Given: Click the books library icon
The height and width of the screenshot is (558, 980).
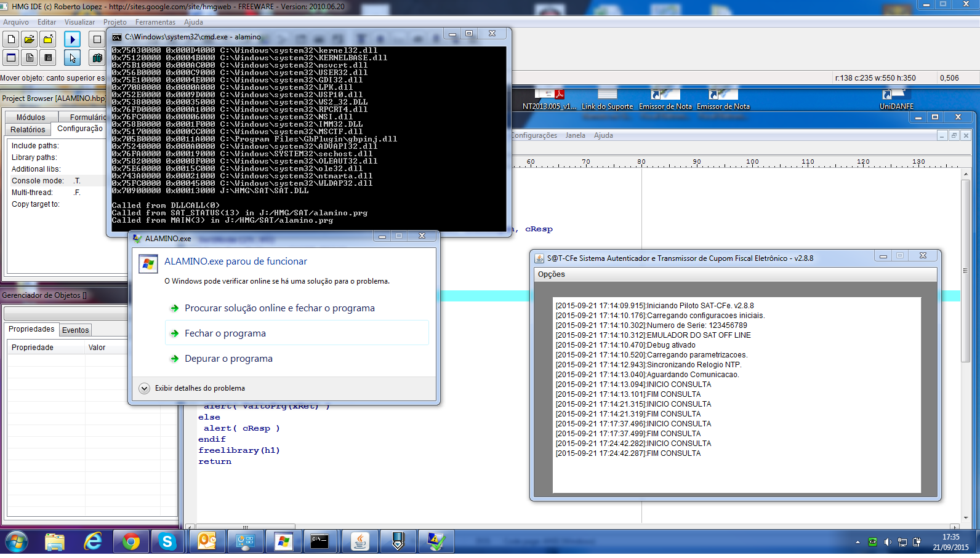Looking at the screenshot, I should [97, 58].
